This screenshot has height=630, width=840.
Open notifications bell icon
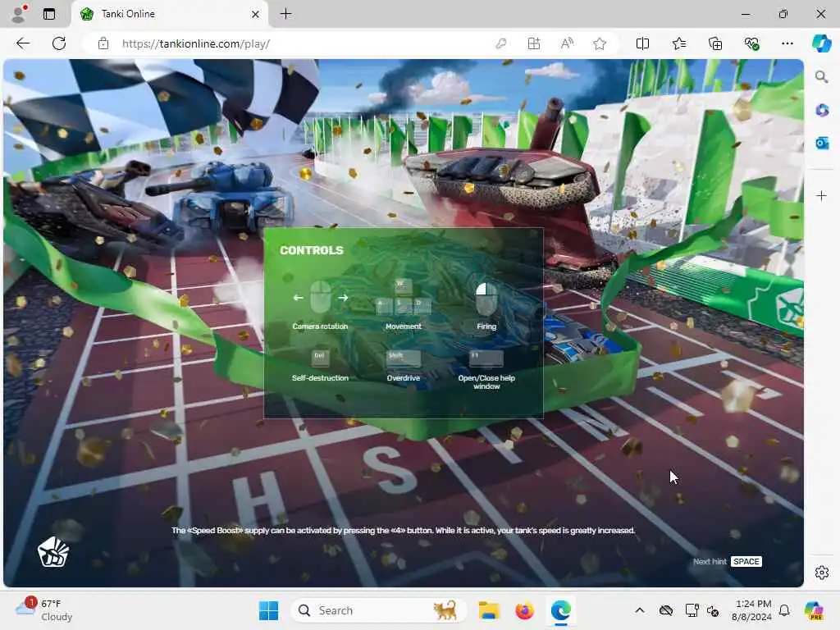point(784,610)
